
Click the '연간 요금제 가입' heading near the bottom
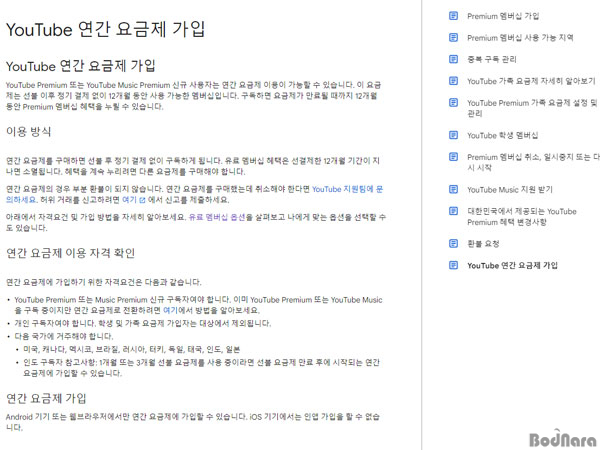coord(46,398)
